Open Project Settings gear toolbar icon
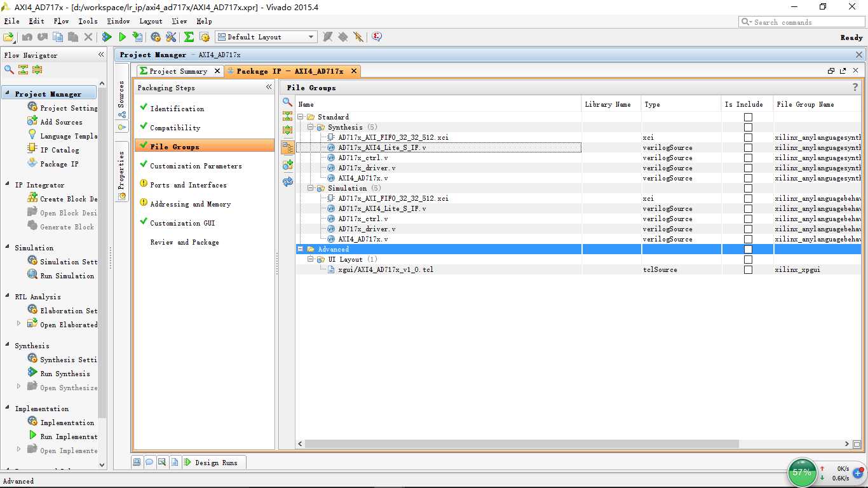868x488 pixels. tap(156, 37)
